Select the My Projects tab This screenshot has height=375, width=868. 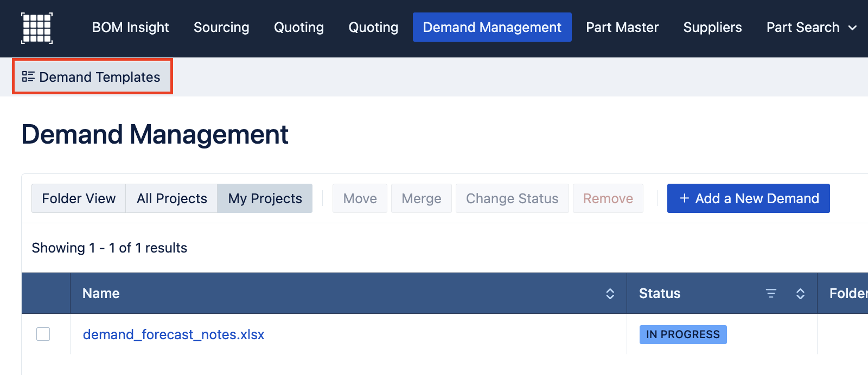tap(265, 198)
